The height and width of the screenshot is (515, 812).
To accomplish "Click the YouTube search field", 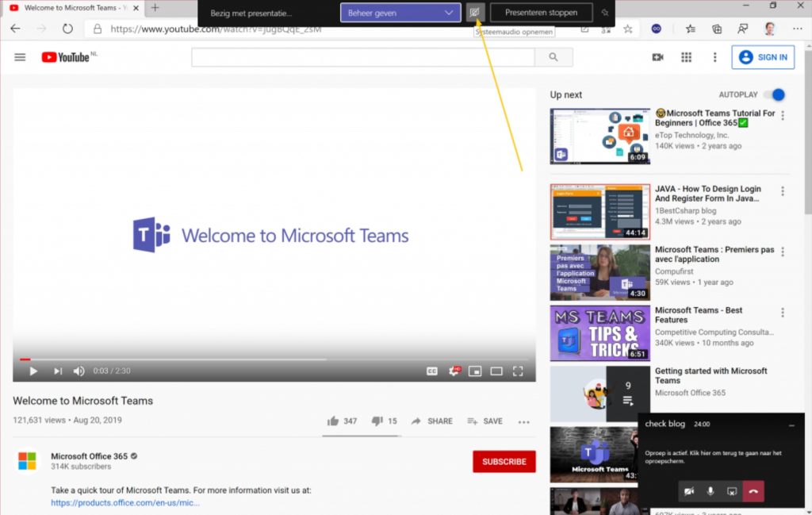I will [362, 57].
